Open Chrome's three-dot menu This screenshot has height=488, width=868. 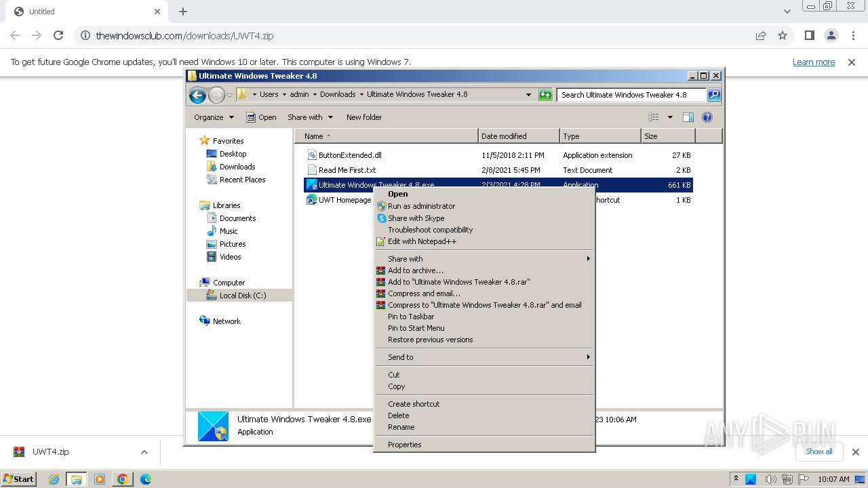(x=853, y=35)
